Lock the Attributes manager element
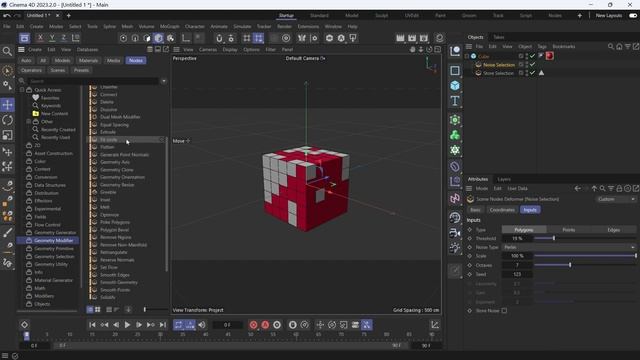This screenshot has width=640, height=360. click(x=619, y=189)
